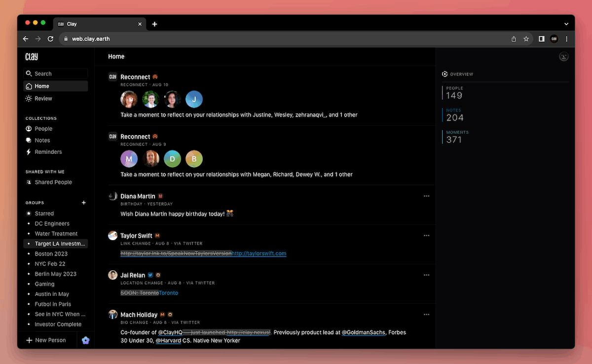Click Richard's photo avatar in Aug 9 Reconnect
Screen dimensions: 592x364
(x=150, y=159)
